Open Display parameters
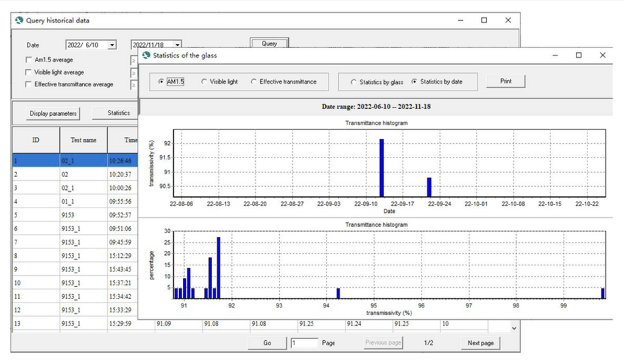 click(53, 113)
